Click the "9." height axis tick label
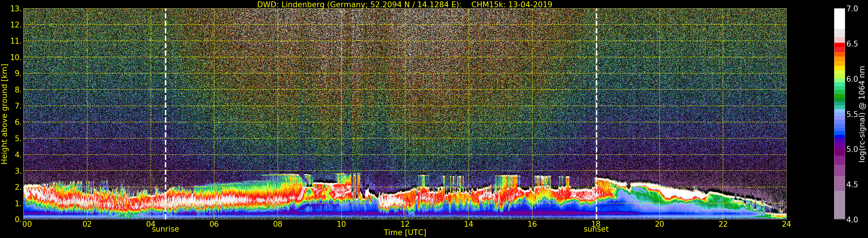The height and width of the screenshot is (238, 868). coord(18,73)
